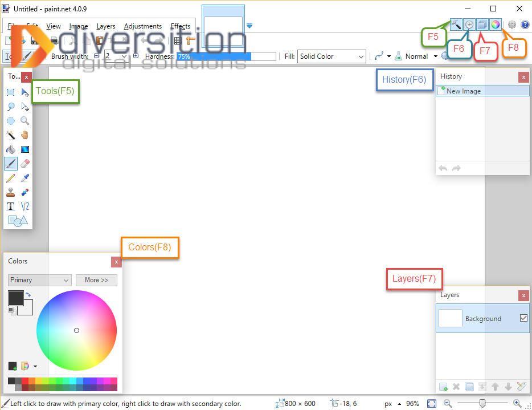
Task: Add a new layer in Layers panel
Action: [443, 387]
